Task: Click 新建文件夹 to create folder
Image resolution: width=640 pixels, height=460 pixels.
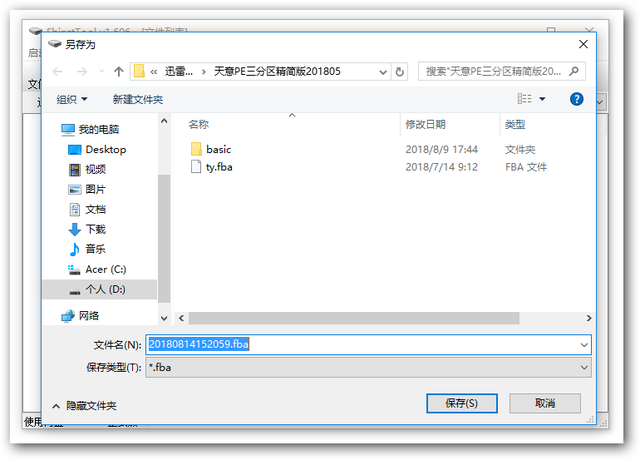Action: [x=138, y=99]
